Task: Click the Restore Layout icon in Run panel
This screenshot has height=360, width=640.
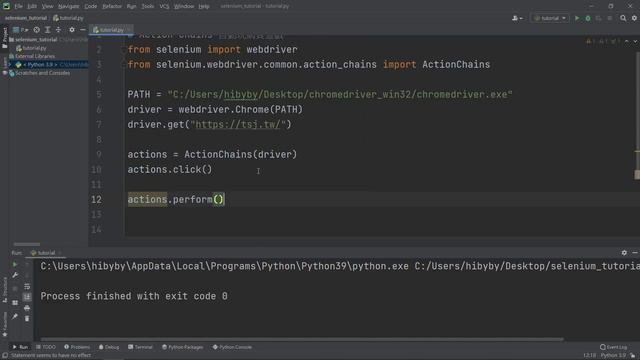Action: tap(15, 303)
